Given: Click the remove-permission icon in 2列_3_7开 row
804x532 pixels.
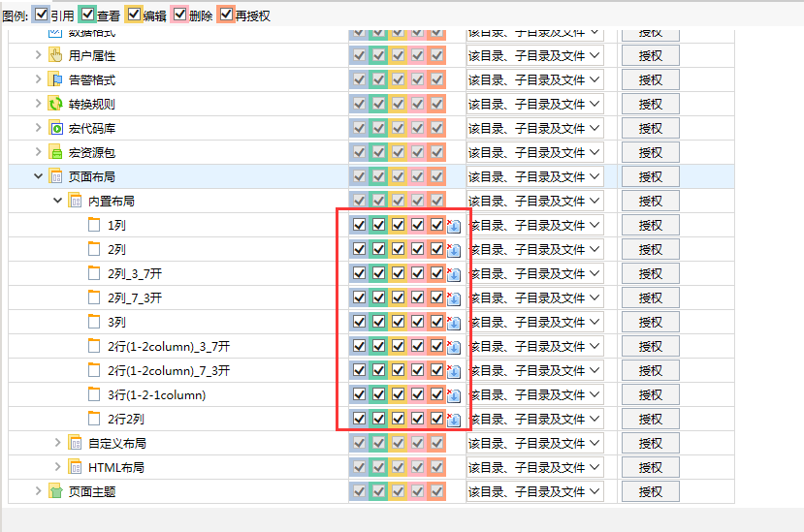Looking at the screenshot, I should [454, 274].
